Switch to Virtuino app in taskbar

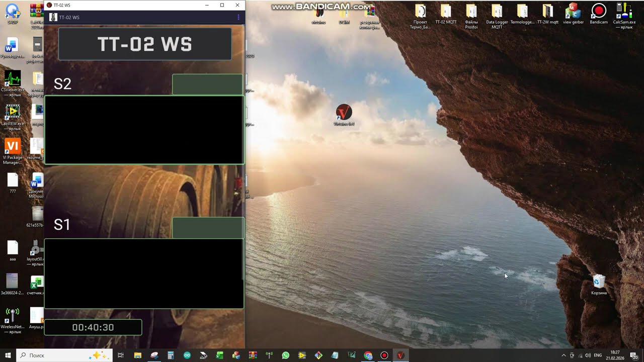click(x=401, y=355)
